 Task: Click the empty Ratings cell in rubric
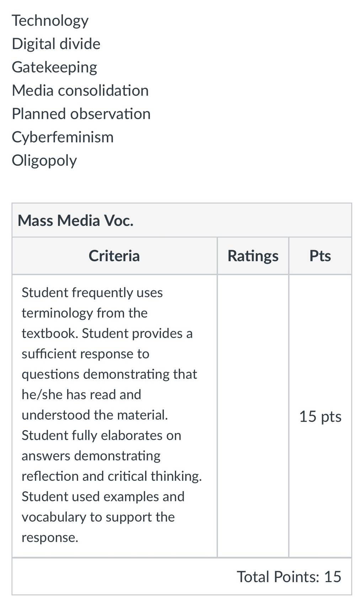pyautogui.click(x=253, y=416)
